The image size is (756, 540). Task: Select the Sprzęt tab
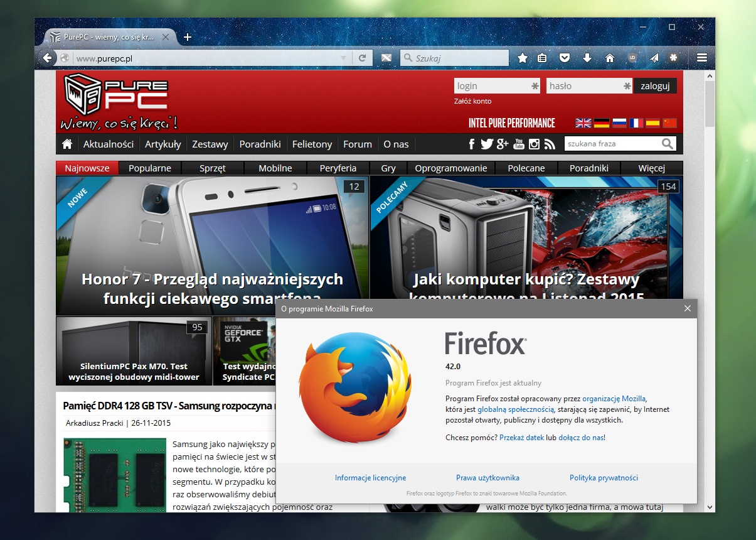[213, 168]
